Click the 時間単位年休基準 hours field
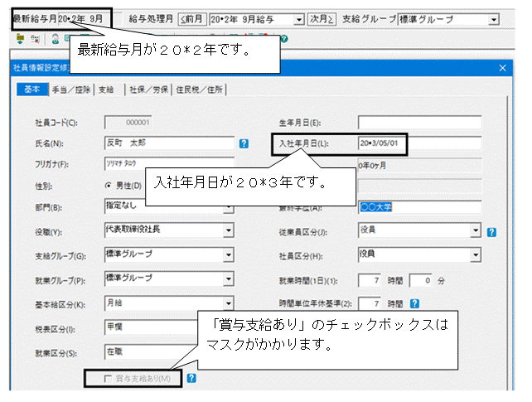 370,303
